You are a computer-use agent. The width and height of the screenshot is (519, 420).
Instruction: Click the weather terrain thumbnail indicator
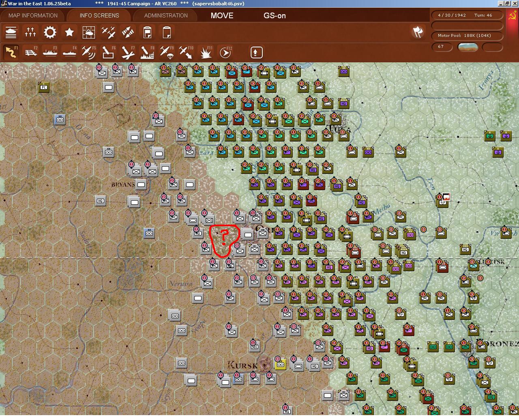[468, 47]
